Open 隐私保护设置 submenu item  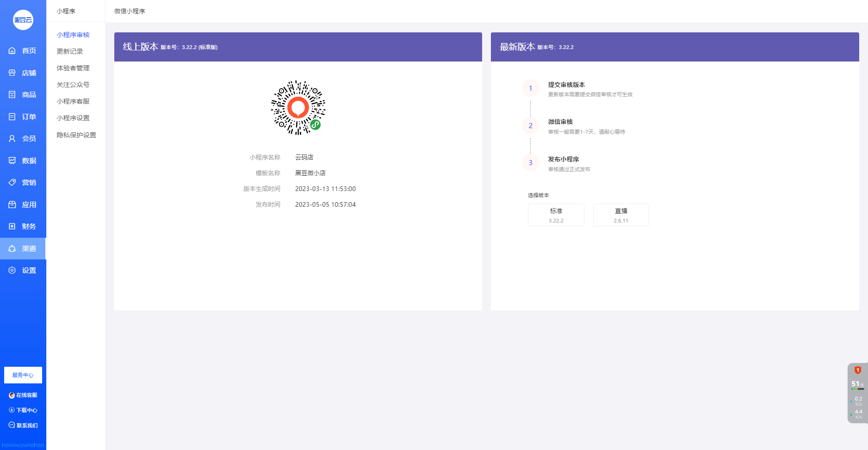coord(76,135)
